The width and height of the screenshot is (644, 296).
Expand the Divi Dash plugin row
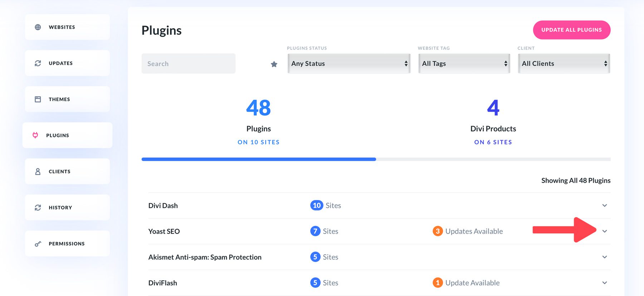click(605, 205)
